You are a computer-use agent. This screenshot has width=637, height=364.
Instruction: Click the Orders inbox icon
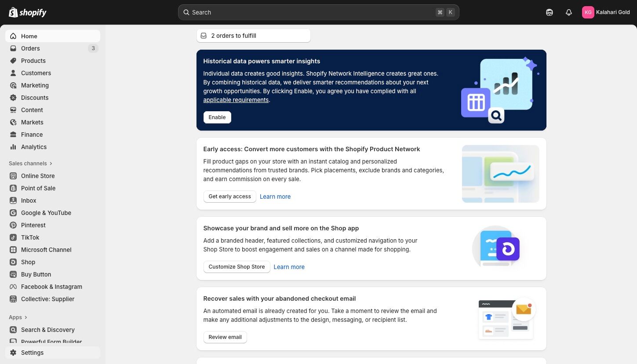click(x=13, y=48)
